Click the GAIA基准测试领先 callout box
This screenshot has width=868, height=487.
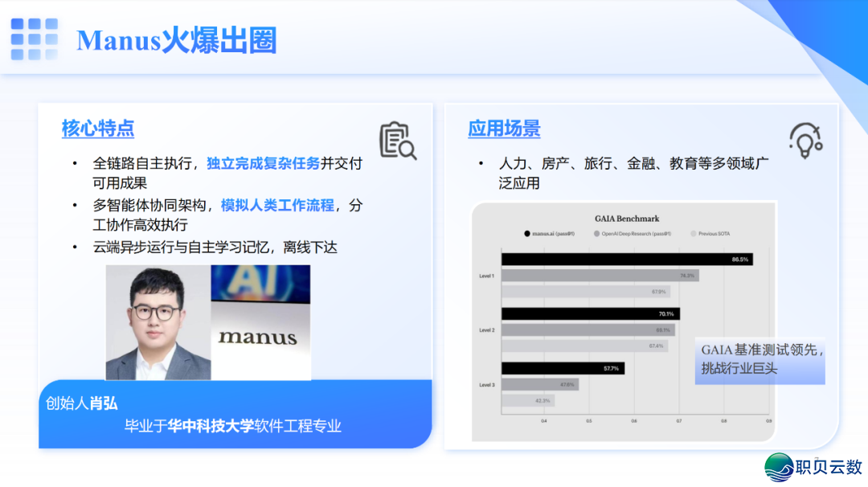pyautogui.click(x=760, y=359)
